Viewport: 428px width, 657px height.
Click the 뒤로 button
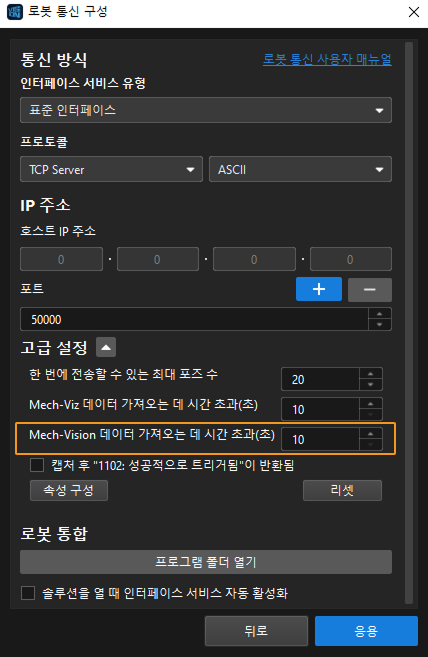[256, 631]
